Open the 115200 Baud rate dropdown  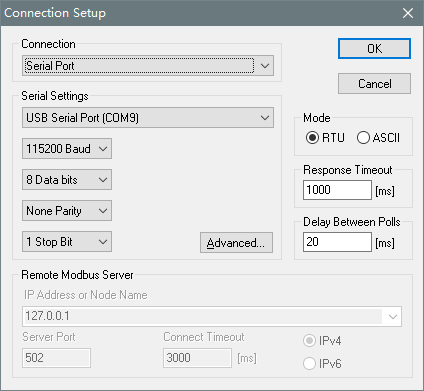[67, 149]
